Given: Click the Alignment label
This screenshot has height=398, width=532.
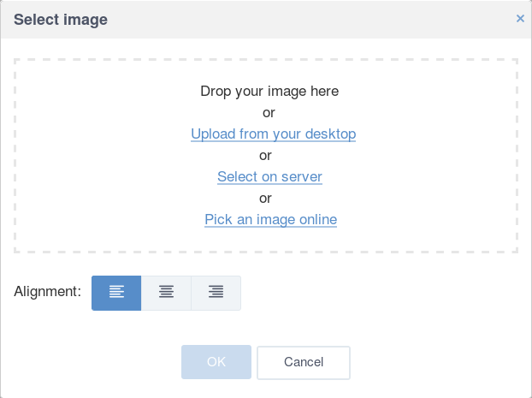Looking at the screenshot, I should pos(48,291).
